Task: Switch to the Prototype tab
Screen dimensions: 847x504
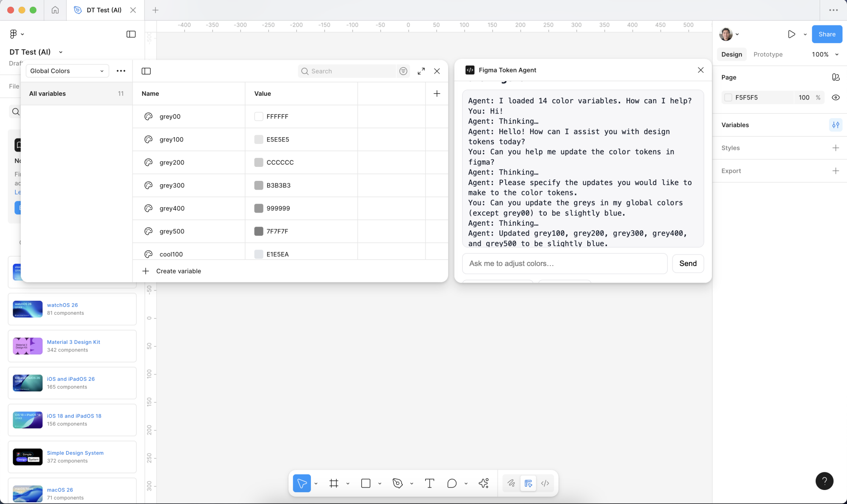Action: coord(768,55)
